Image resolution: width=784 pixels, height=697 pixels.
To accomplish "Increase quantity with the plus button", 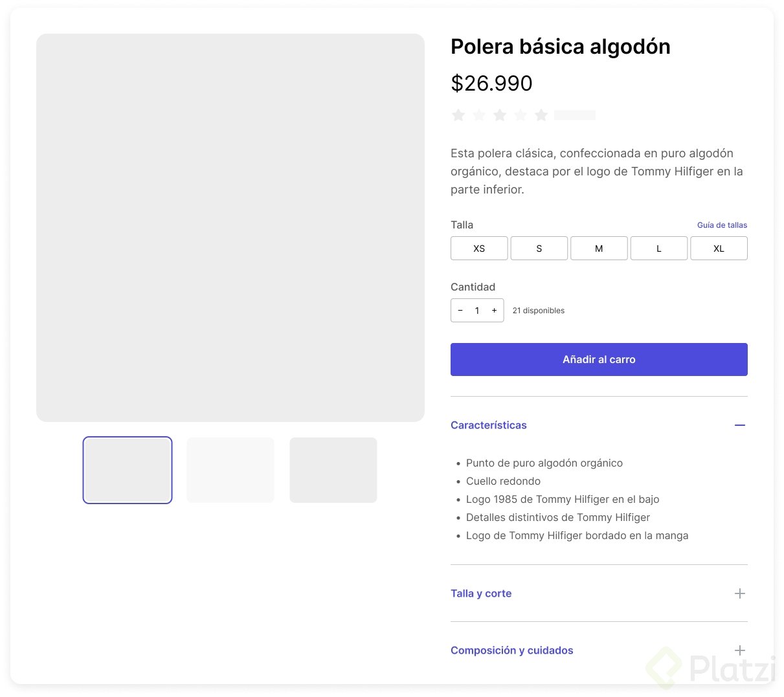I will point(494,311).
